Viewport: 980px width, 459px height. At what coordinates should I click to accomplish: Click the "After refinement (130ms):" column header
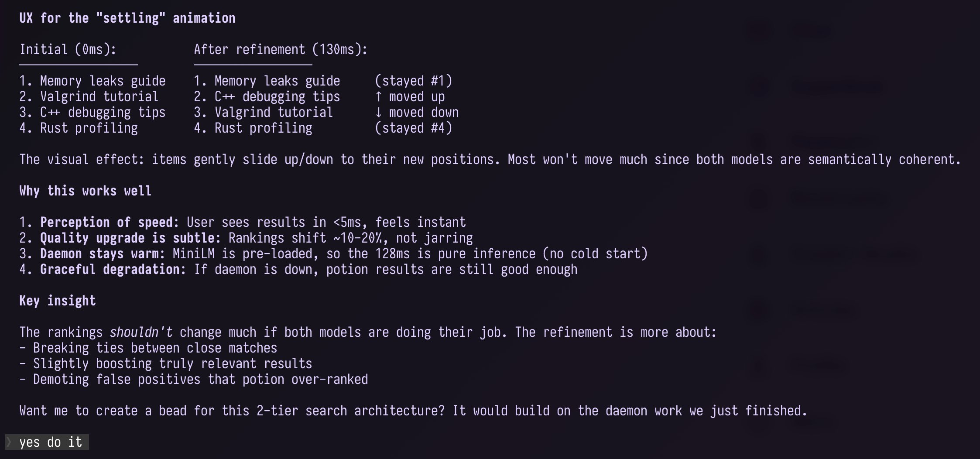281,49
